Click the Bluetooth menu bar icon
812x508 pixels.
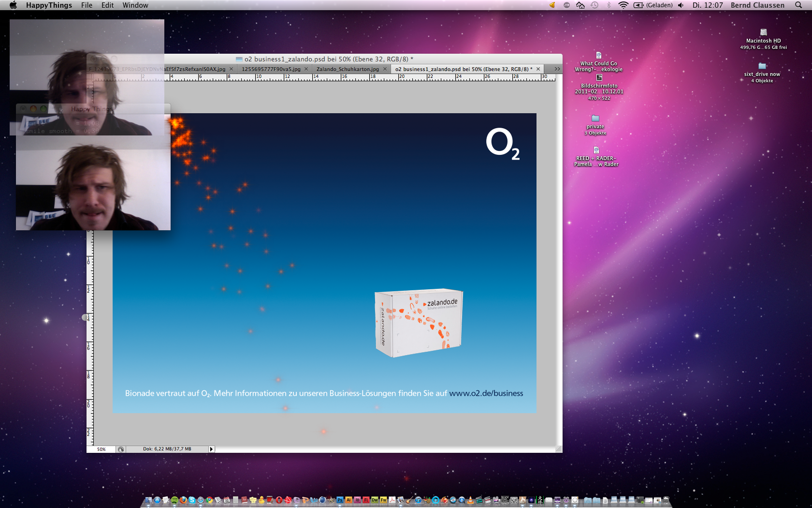(x=609, y=5)
